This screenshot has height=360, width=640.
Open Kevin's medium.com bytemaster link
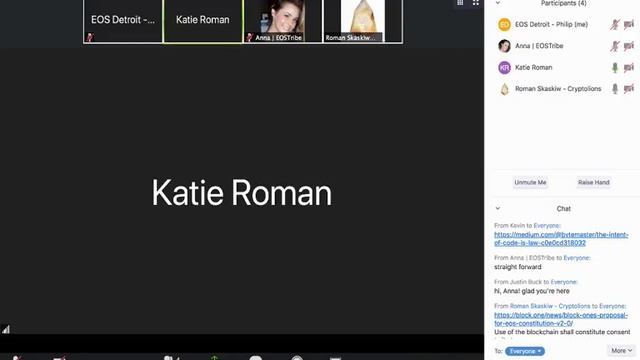561,239
